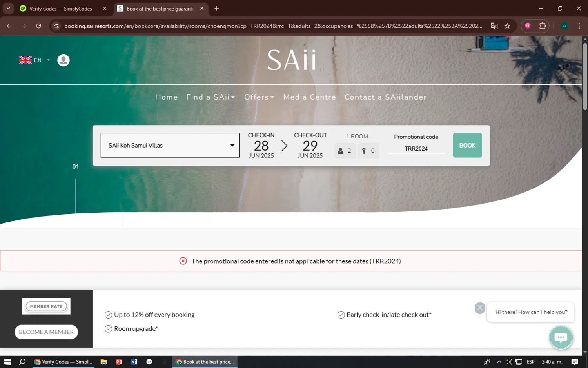Viewport: 588px width, 368px height.
Task: View site information icon in address bar
Action: pos(56,26)
